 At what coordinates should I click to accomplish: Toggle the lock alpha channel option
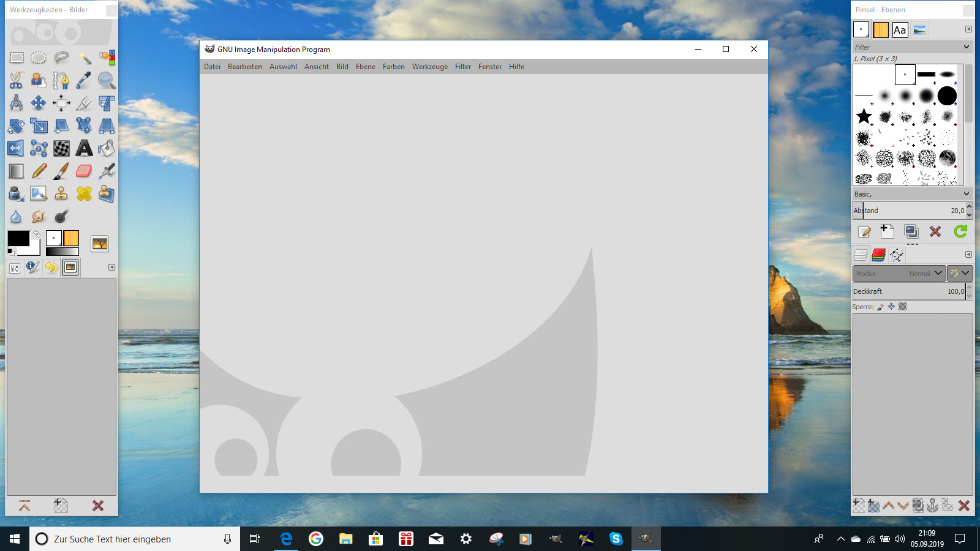click(x=902, y=307)
